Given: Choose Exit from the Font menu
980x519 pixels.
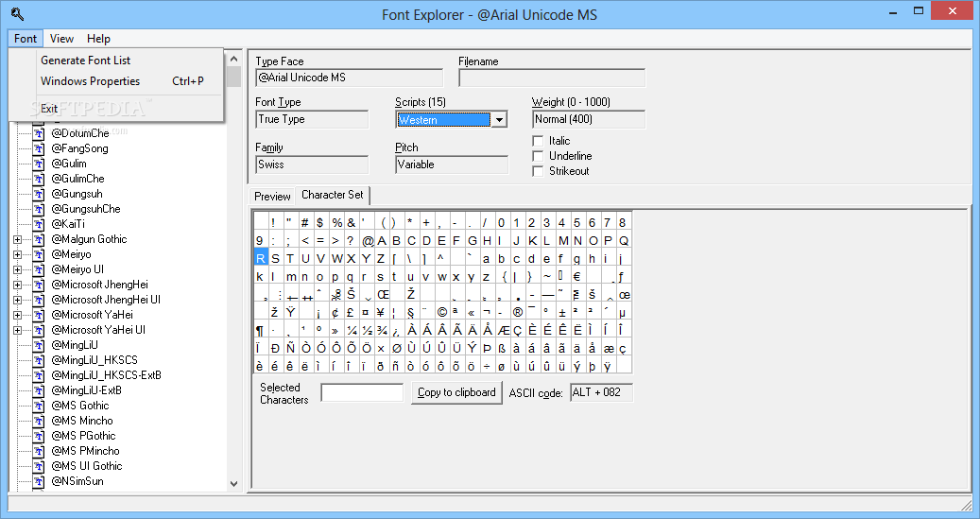Looking at the screenshot, I should point(116,109).
